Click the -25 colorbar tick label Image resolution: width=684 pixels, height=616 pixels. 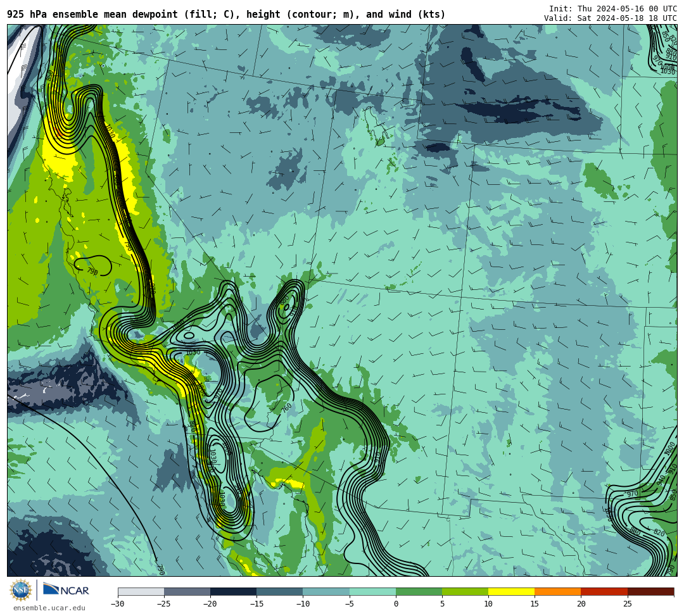coord(164,604)
